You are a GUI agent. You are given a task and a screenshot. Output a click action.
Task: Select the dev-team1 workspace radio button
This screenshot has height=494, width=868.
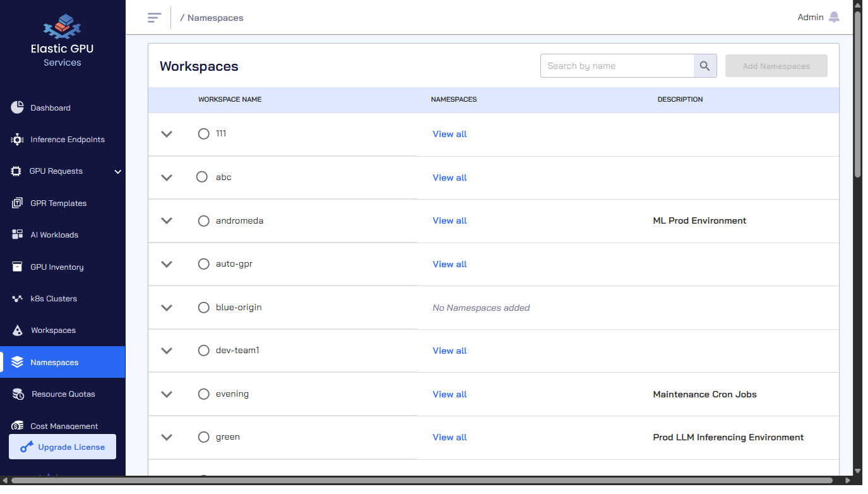point(203,351)
